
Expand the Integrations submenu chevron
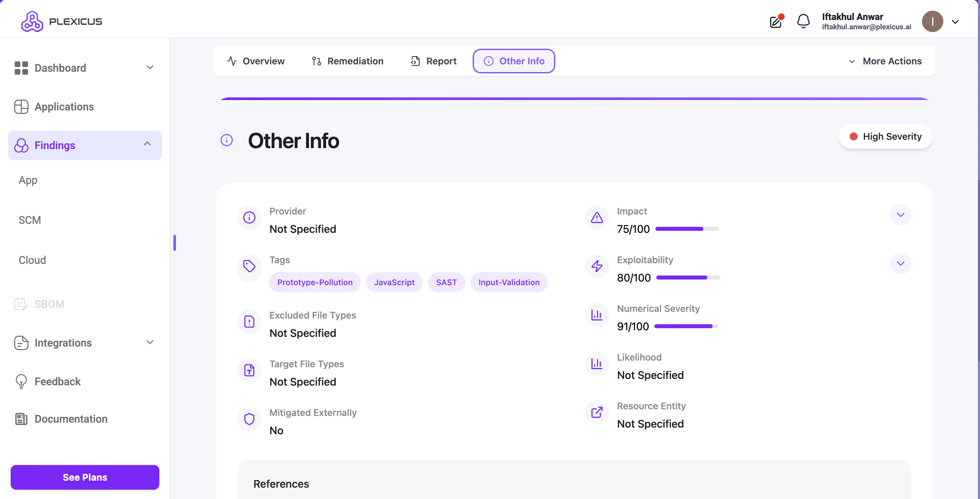point(150,342)
